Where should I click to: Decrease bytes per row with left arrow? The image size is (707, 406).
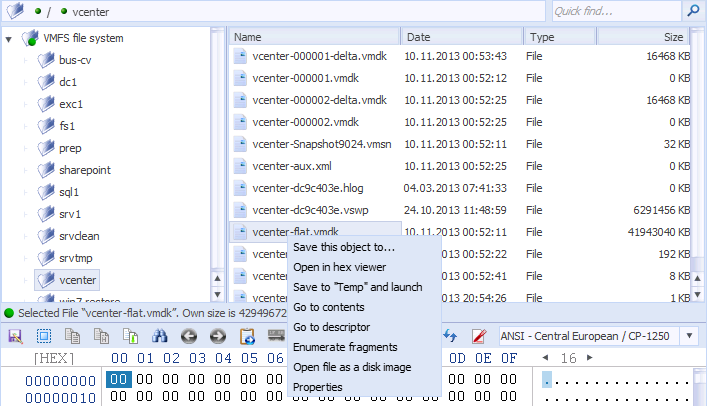coord(545,358)
